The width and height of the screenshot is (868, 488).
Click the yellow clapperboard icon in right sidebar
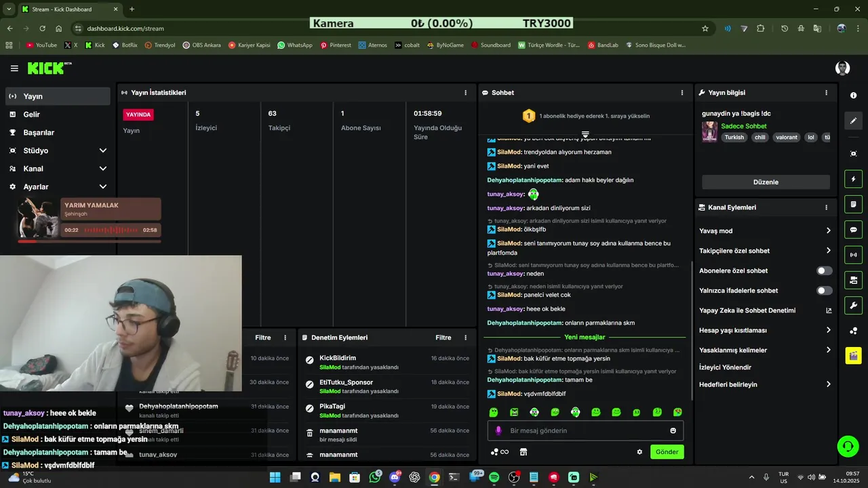click(854, 355)
